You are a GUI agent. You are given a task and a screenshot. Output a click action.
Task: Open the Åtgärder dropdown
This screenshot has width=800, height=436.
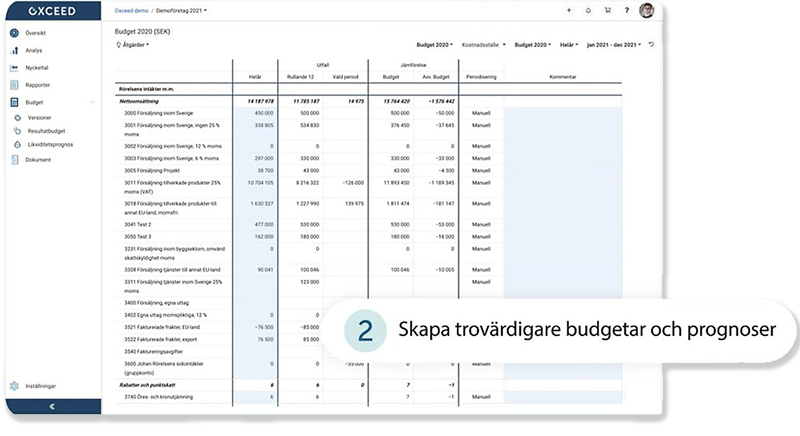point(134,45)
